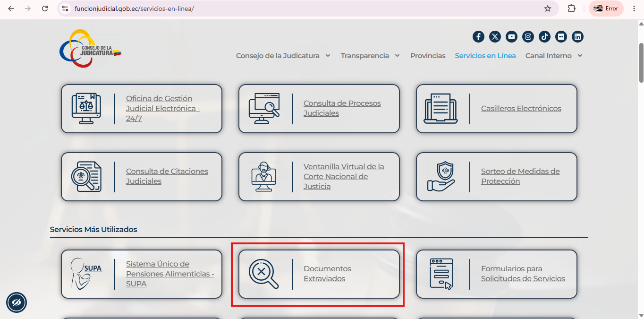Open the browser Extensions puzzle icon
This screenshot has width=644, height=319.
click(x=571, y=9)
